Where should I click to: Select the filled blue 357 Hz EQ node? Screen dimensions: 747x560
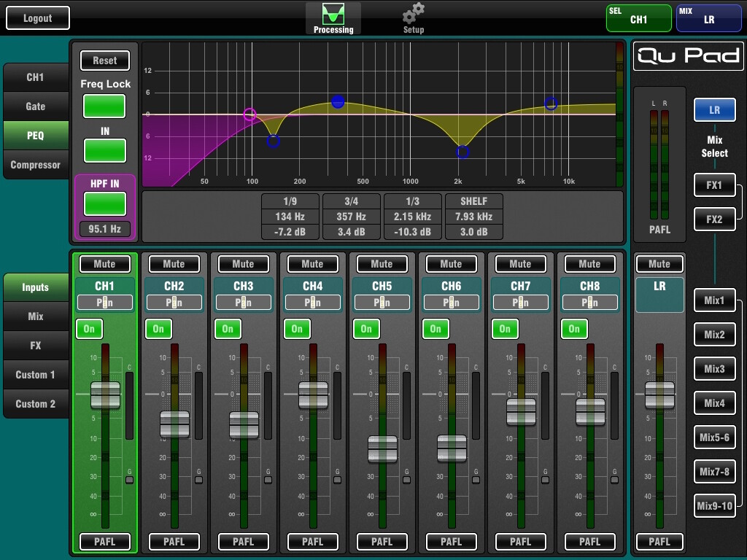tap(338, 101)
